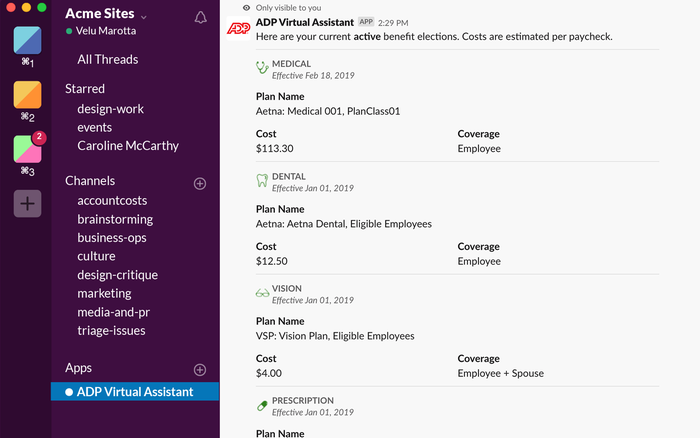This screenshot has width=700, height=438.
Task: Open direct message with Caroline McCarthy
Action: (128, 146)
